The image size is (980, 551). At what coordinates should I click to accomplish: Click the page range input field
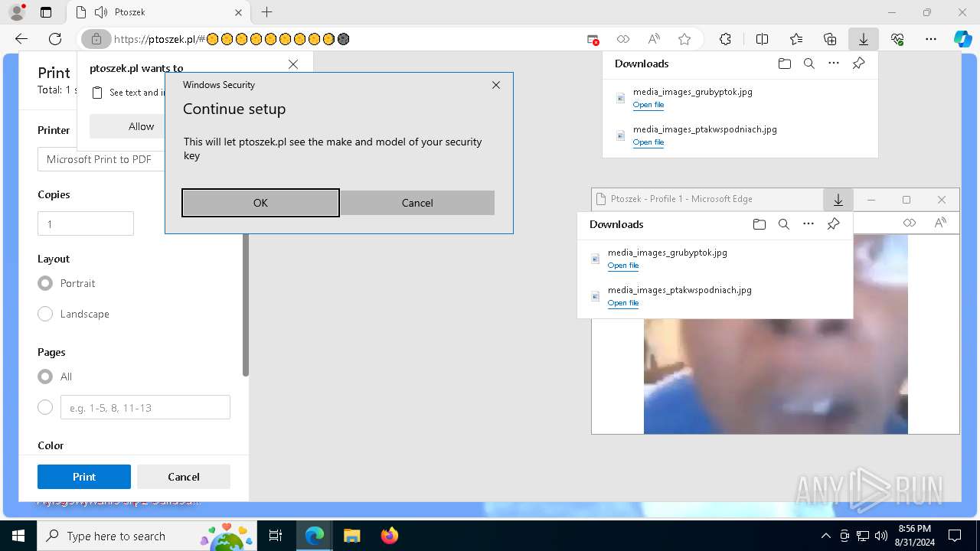pos(145,407)
